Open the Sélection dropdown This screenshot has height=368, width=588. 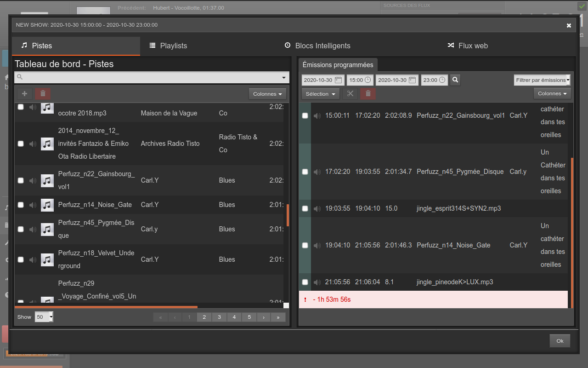320,94
